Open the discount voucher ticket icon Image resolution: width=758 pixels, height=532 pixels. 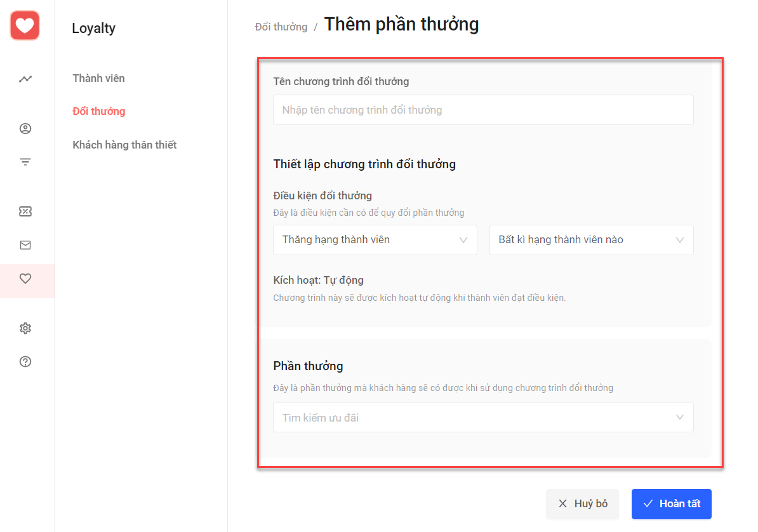point(25,211)
